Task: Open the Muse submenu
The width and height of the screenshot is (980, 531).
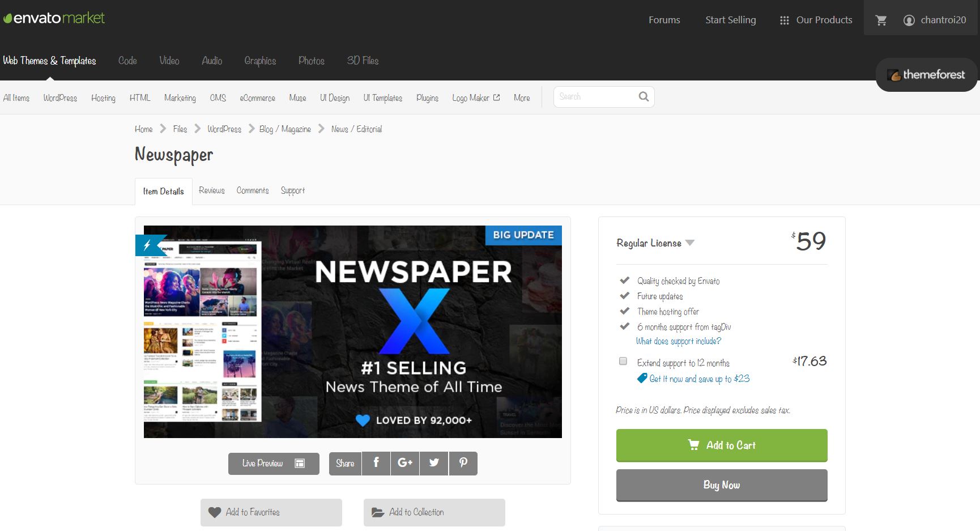Action: pos(297,97)
